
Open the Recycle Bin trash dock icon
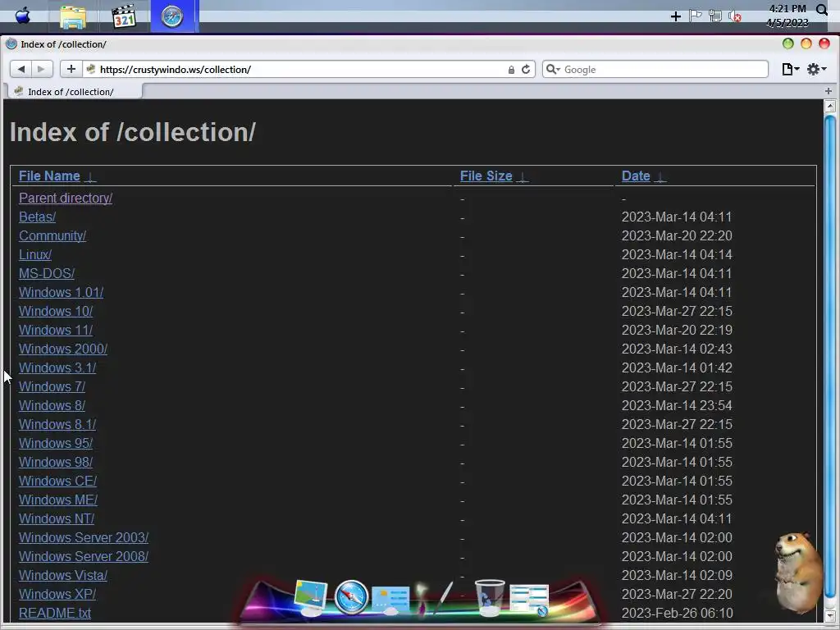(x=490, y=597)
